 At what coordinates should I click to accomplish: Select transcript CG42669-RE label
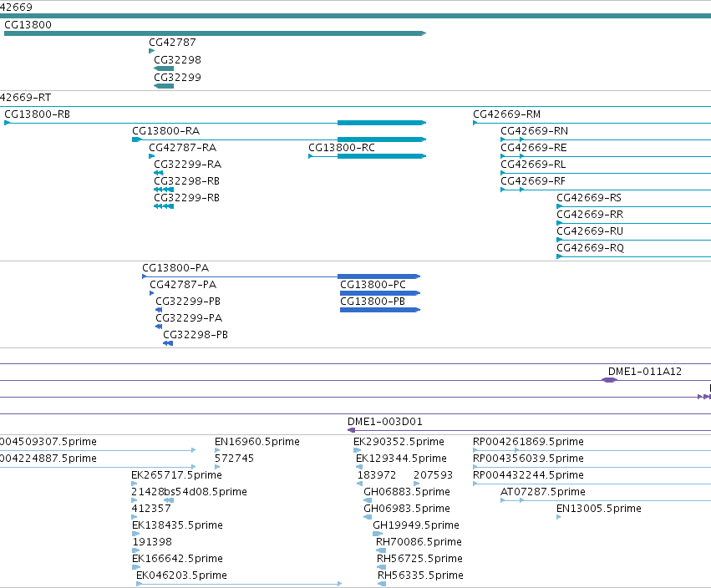(534, 148)
